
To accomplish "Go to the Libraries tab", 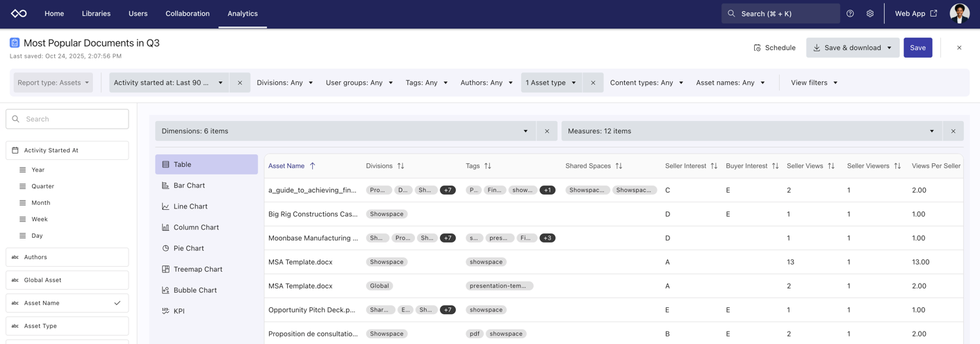I will point(96,14).
